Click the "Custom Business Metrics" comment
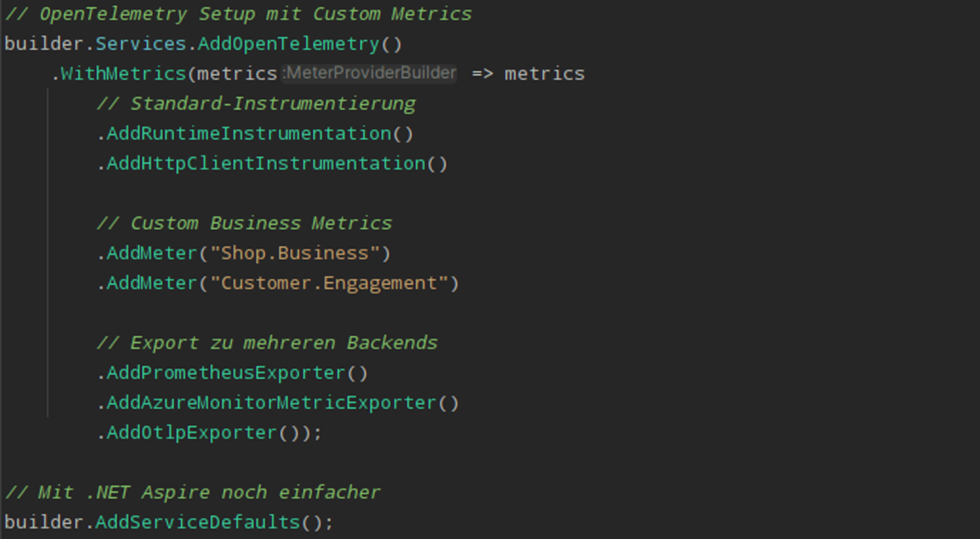 (244, 224)
